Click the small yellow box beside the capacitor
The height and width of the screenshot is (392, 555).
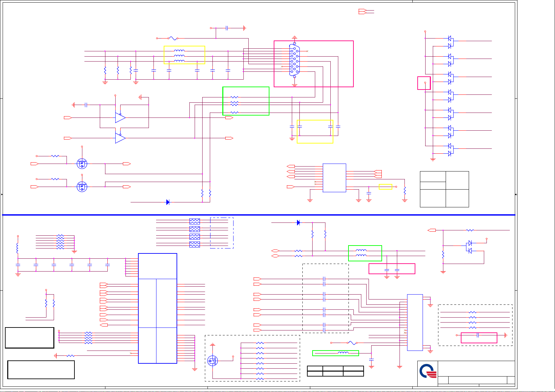coord(385,187)
